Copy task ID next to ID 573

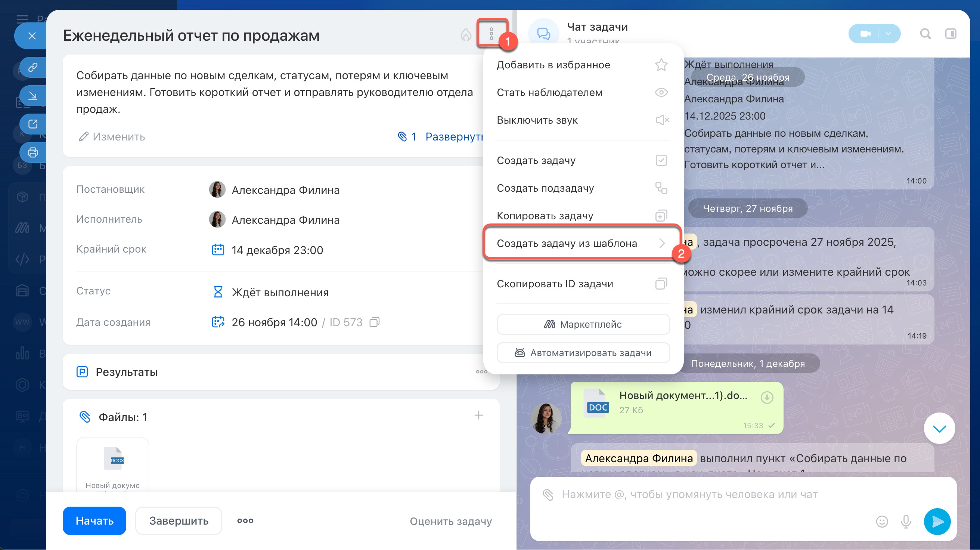[374, 322]
